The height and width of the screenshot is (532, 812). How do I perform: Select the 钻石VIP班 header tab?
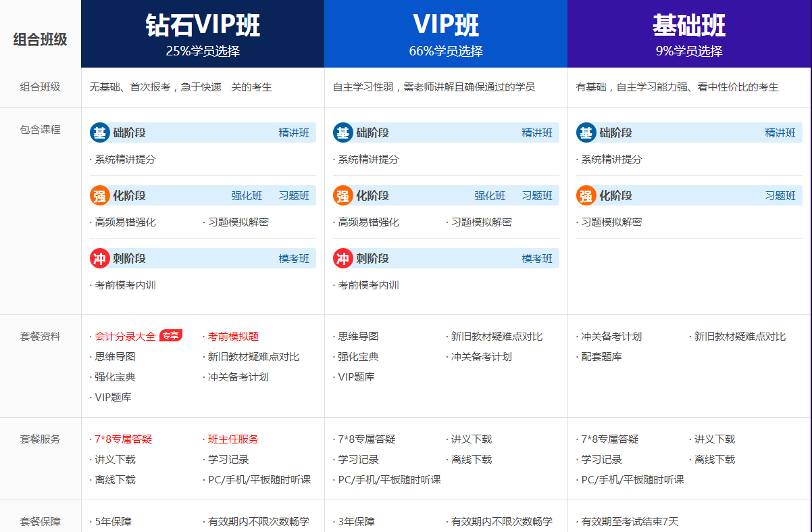coord(203,34)
